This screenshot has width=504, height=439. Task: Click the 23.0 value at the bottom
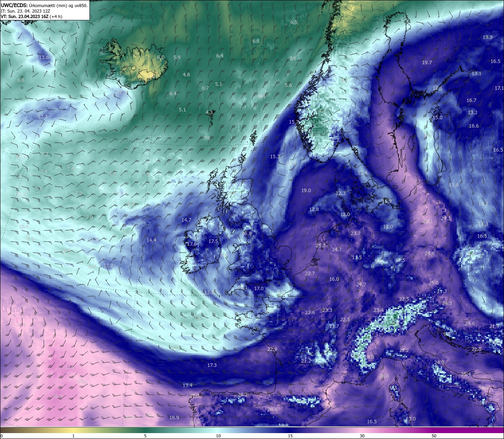point(411,419)
